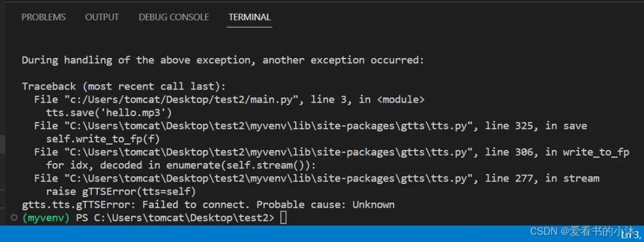The width and height of the screenshot is (644, 242).
Task: Click the raise gTTSError(tts=self) line
Action: [x=121, y=191]
